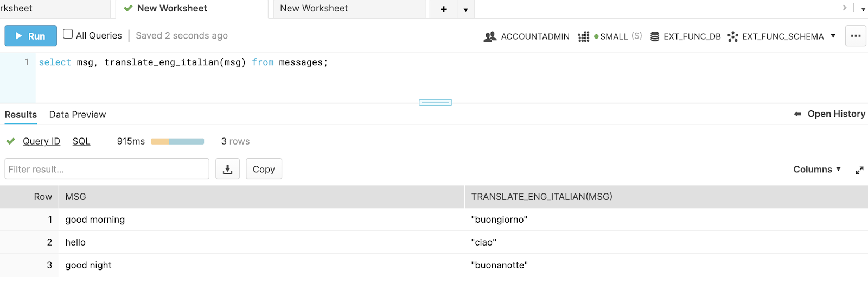Expand results to full screen
Screen dimensions: 868x301
click(x=859, y=170)
